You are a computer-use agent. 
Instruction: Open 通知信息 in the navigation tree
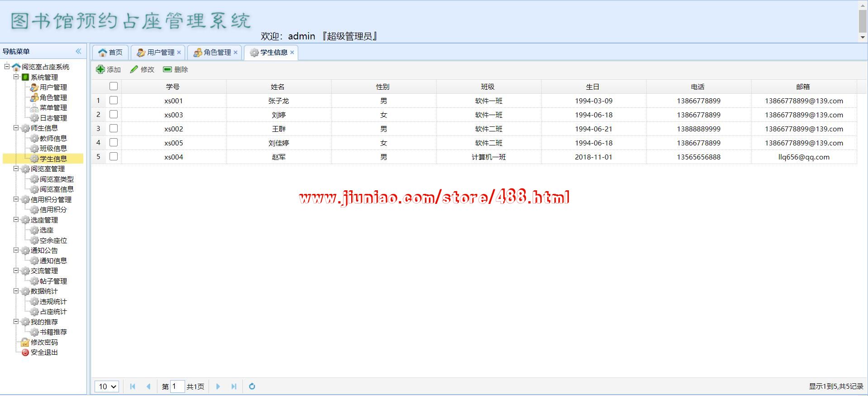click(53, 261)
